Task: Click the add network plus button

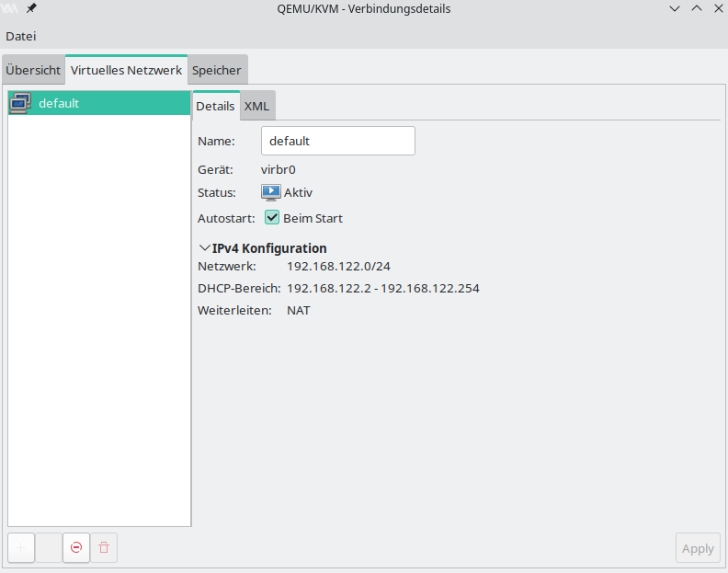Action: point(21,548)
